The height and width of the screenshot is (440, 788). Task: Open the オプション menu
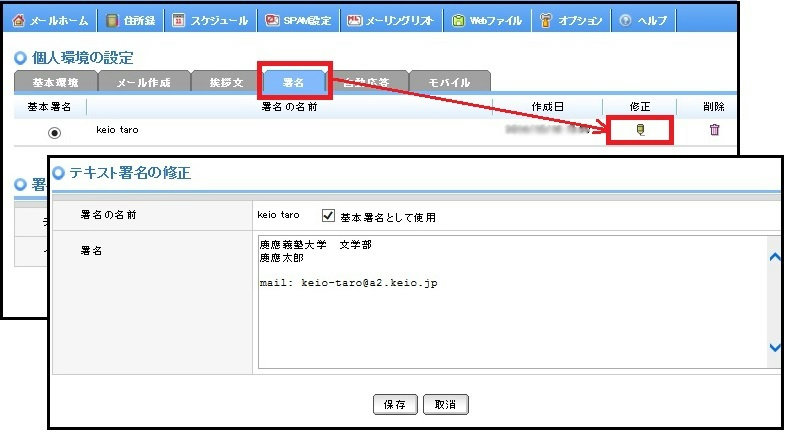click(x=571, y=20)
